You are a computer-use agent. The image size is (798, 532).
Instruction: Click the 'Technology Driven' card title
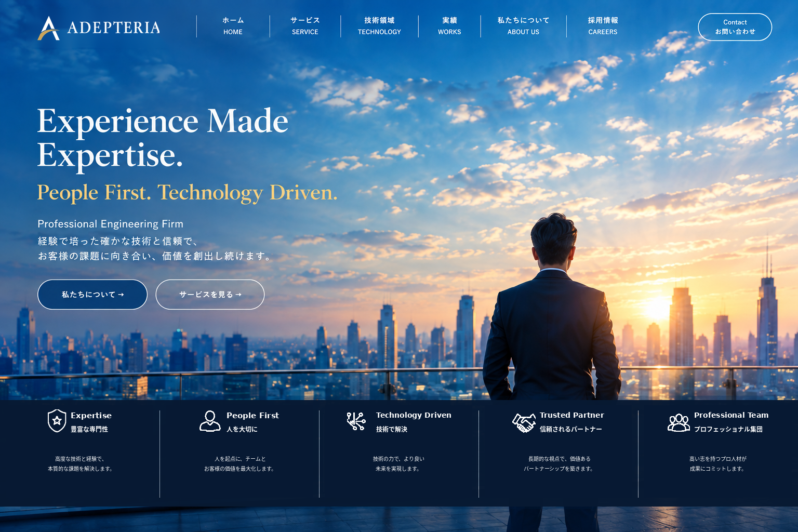[414, 415]
